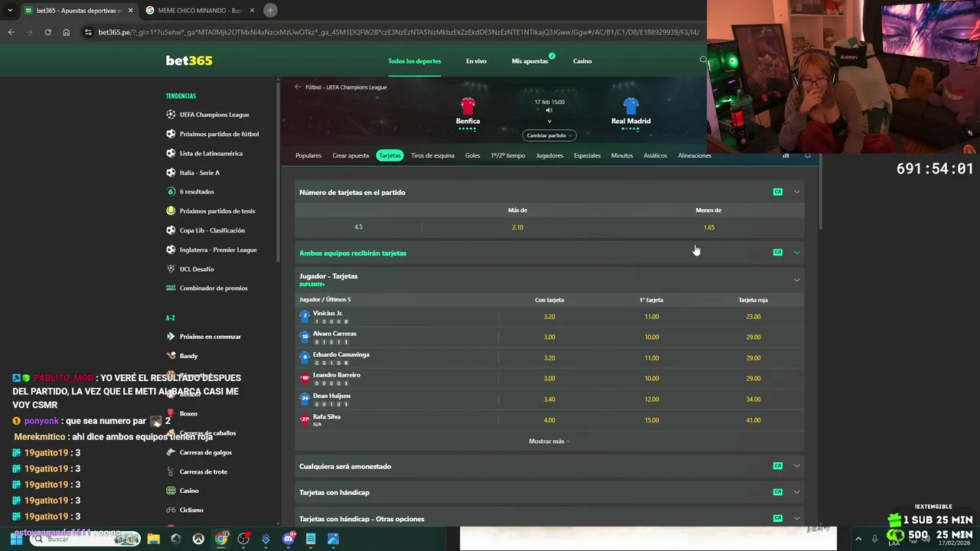Switch to the Populares tab
The width and height of the screenshot is (980, 551).
[x=309, y=155]
